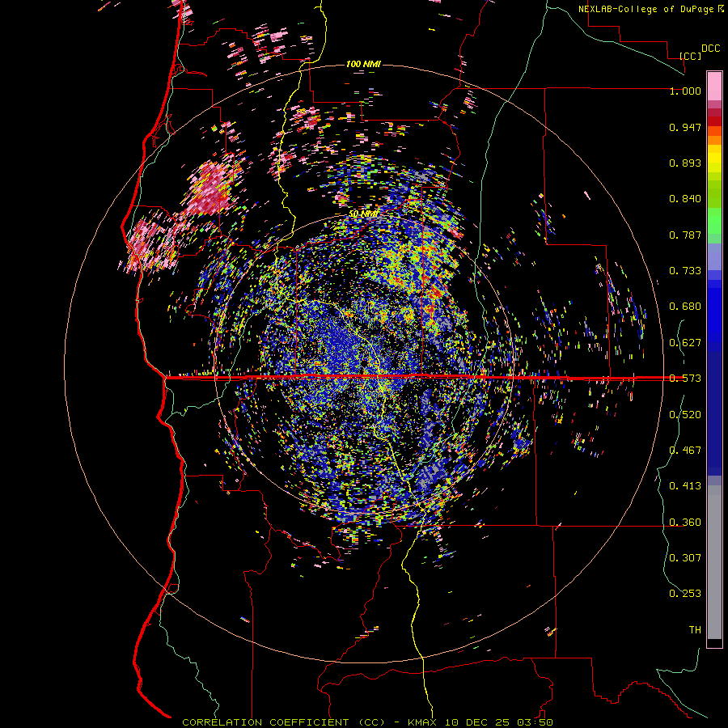Click the Correlation Coefficient KMAX timestamp caption
Screen dimensions: 728x728
pyautogui.click(x=367, y=722)
